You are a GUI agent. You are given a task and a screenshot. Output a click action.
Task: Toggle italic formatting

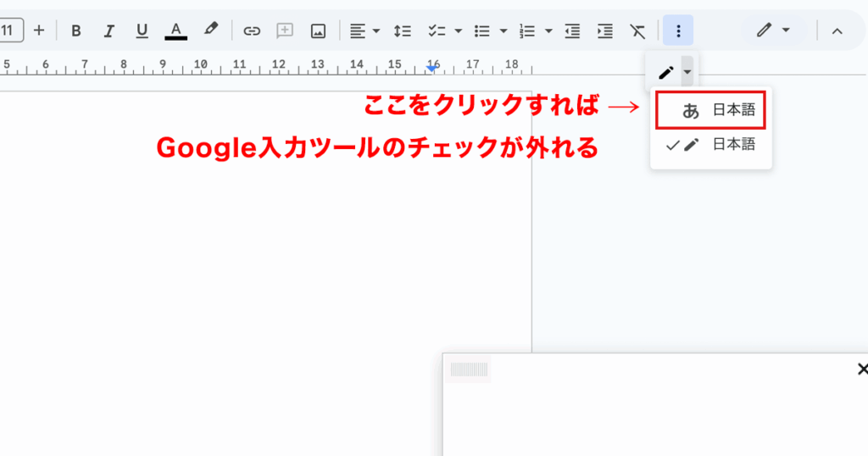coord(108,31)
